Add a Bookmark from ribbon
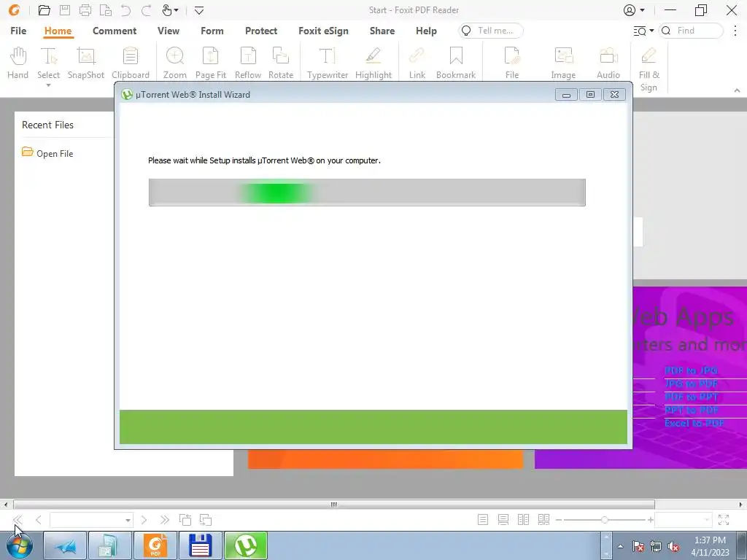 pos(456,63)
